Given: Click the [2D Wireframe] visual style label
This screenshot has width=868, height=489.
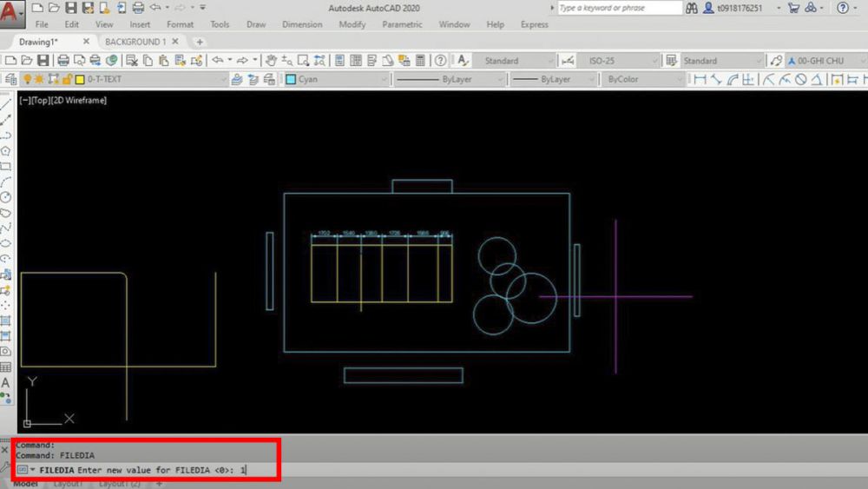Looking at the screenshot, I should (x=79, y=100).
